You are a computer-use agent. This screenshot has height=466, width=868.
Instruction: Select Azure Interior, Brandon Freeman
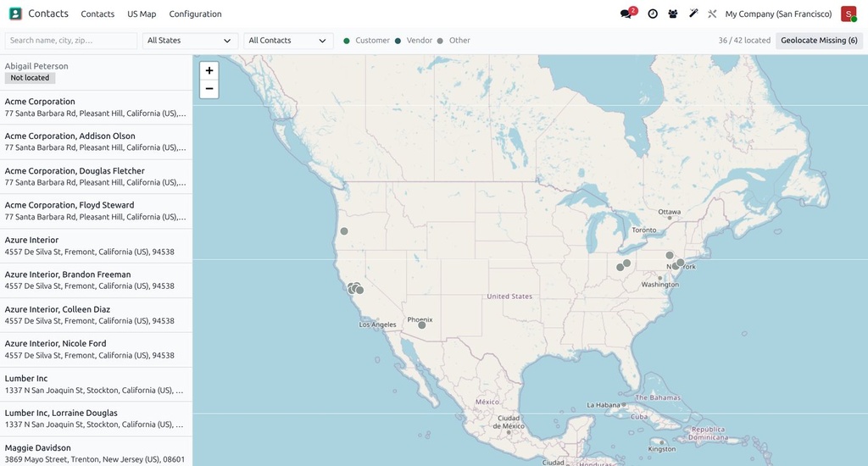coord(96,280)
